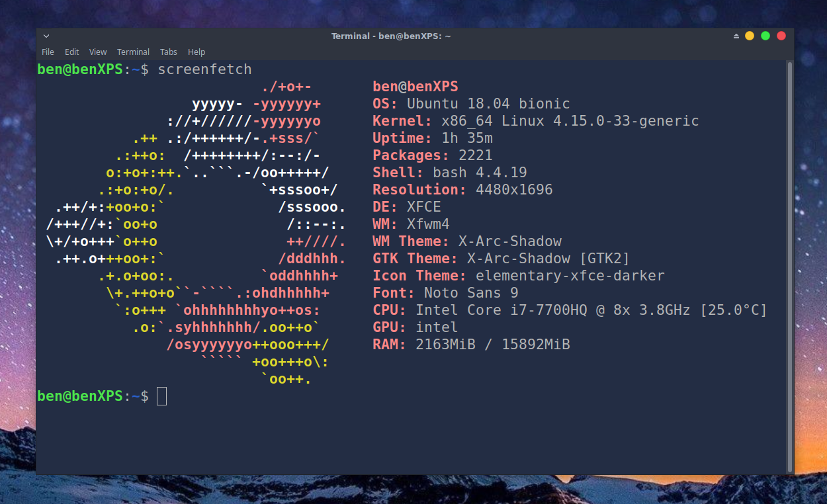Click the "DE: XFCE" line
Image resolution: width=827 pixels, height=504 pixels.
point(407,207)
